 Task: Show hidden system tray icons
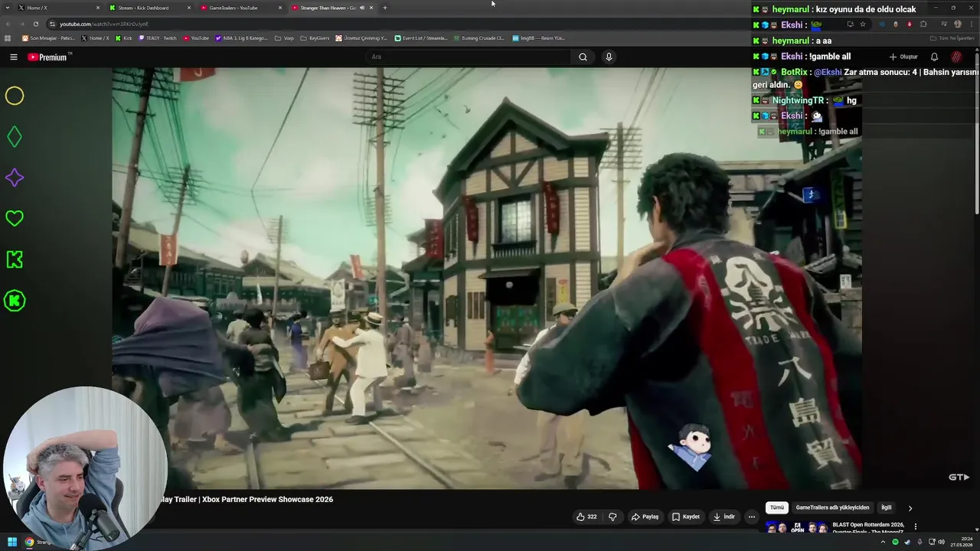click(883, 542)
